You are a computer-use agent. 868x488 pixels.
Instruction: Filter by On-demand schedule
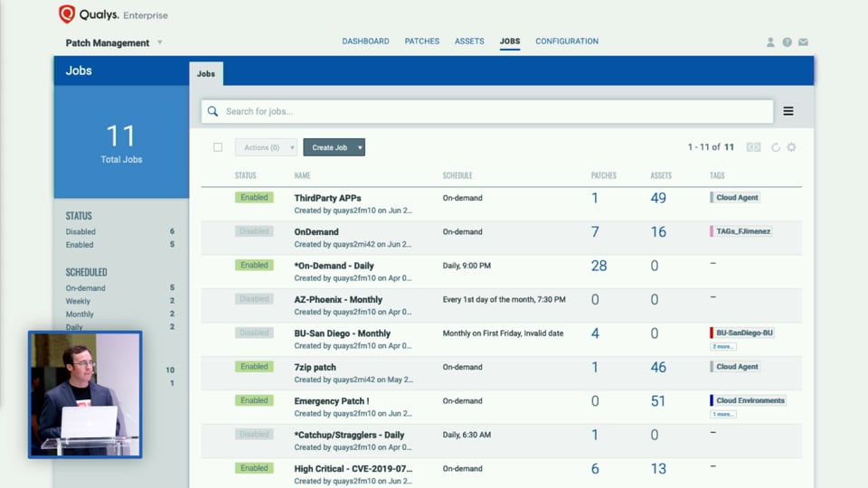tap(85, 287)
